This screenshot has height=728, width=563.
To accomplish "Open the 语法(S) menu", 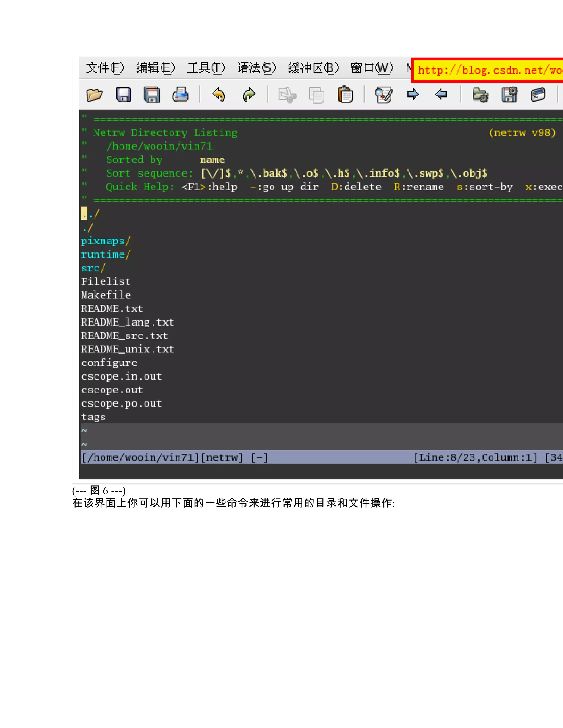I will coord(257,68).
